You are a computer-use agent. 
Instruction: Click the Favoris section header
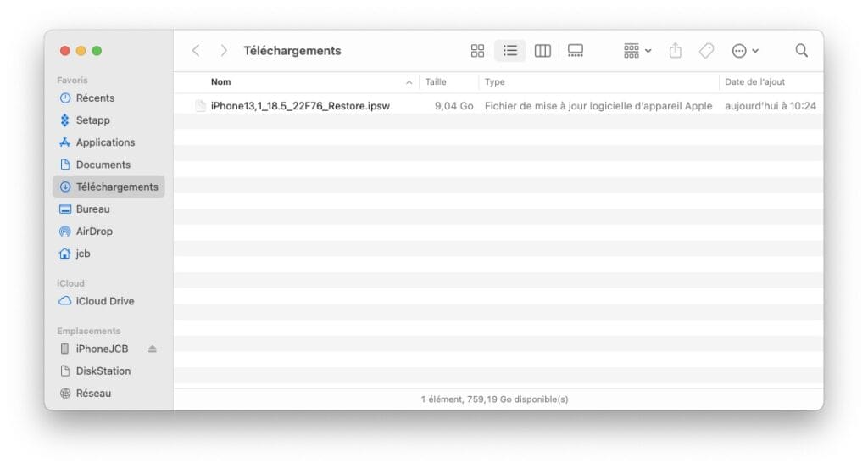72,81
